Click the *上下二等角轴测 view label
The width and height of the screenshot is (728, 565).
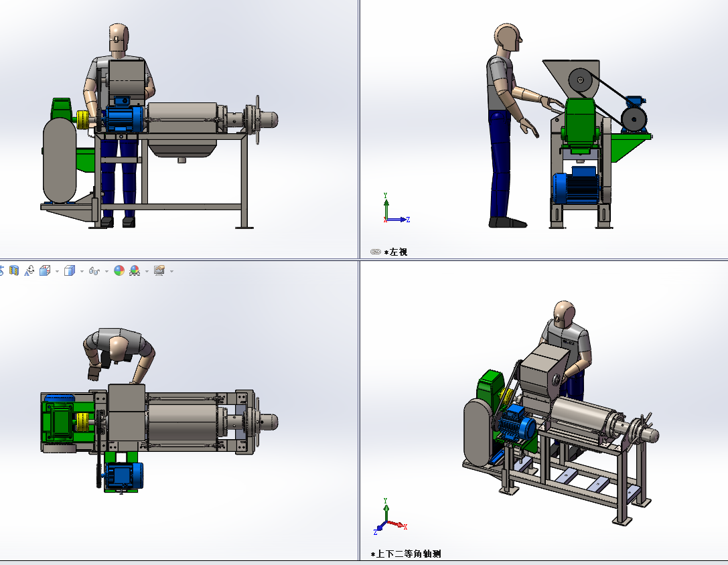(x=406, y=554)
